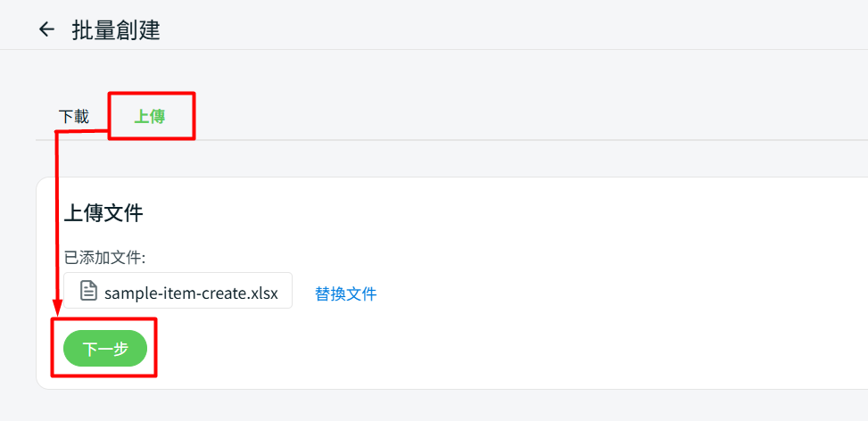Click the 批量創建 page title
This screenshot has height=421, width=868.
point(116,29)
